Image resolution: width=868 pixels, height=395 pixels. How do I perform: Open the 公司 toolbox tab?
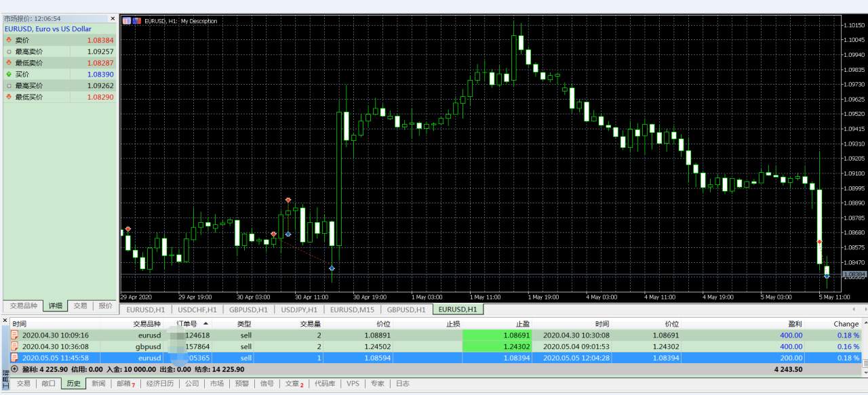point(192,383)
